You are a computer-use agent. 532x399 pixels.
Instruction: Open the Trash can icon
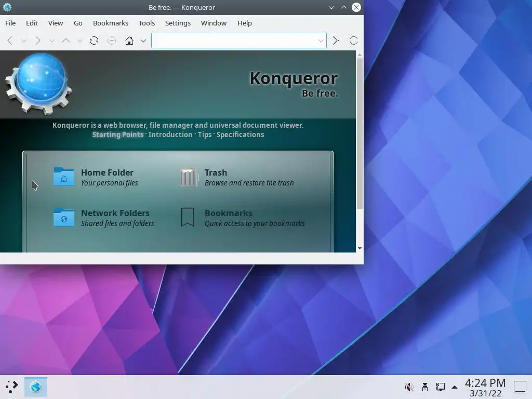(189, 177)
